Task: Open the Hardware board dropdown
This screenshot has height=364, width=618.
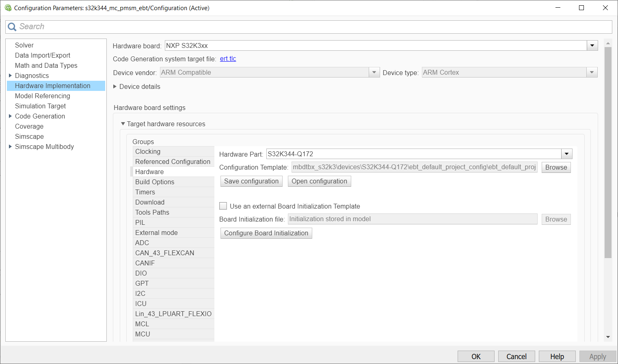Action: point(592,45)
